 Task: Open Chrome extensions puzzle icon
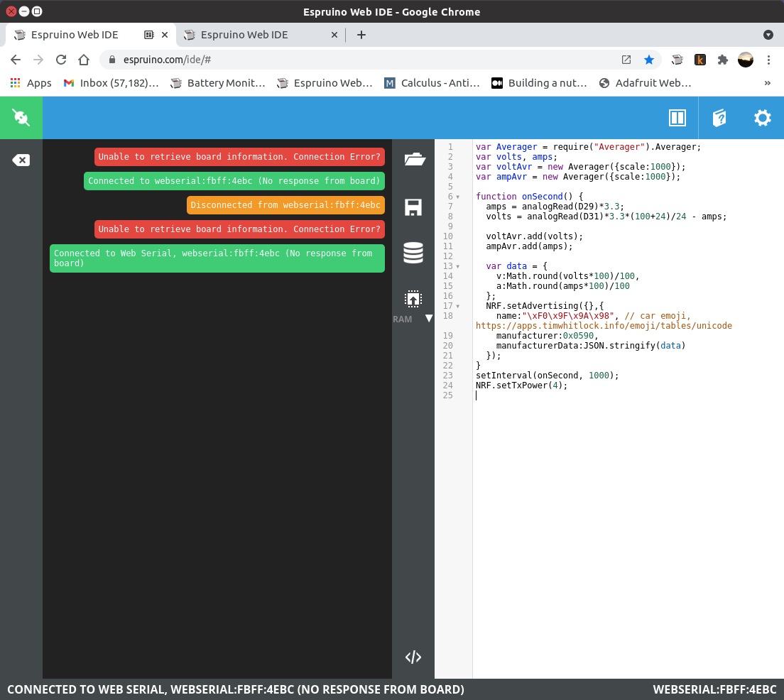pyautogui.click(x=722, y=60)
